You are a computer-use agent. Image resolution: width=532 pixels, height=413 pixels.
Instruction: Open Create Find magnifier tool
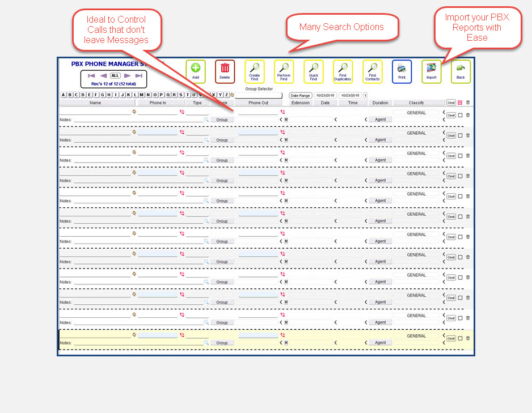coord(255,69)
